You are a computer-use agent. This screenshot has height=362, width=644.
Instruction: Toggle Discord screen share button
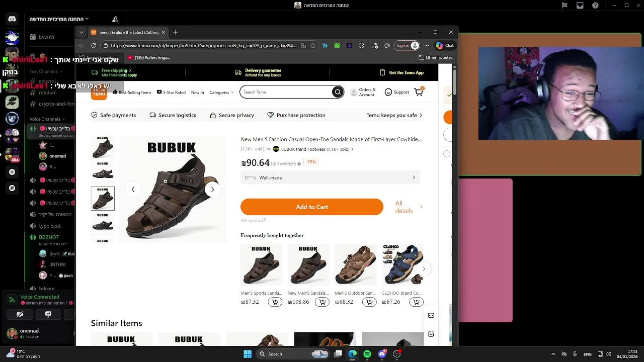coord(48,314)
